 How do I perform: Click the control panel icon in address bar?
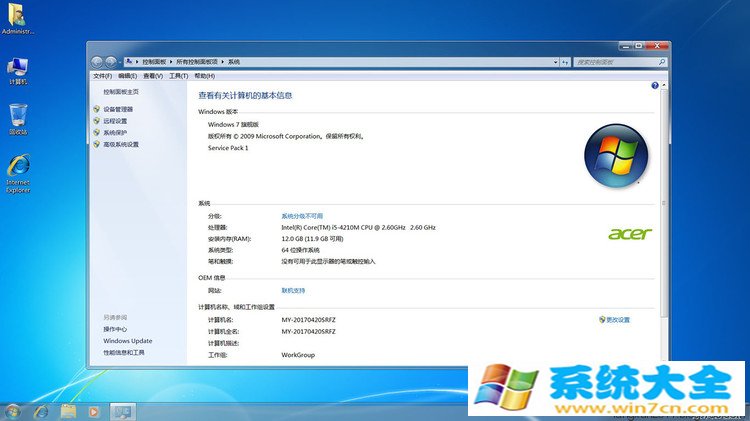tap(128, 61)
